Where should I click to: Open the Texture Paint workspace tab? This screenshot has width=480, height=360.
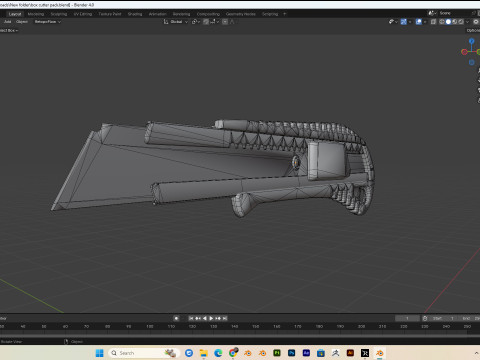110,14
